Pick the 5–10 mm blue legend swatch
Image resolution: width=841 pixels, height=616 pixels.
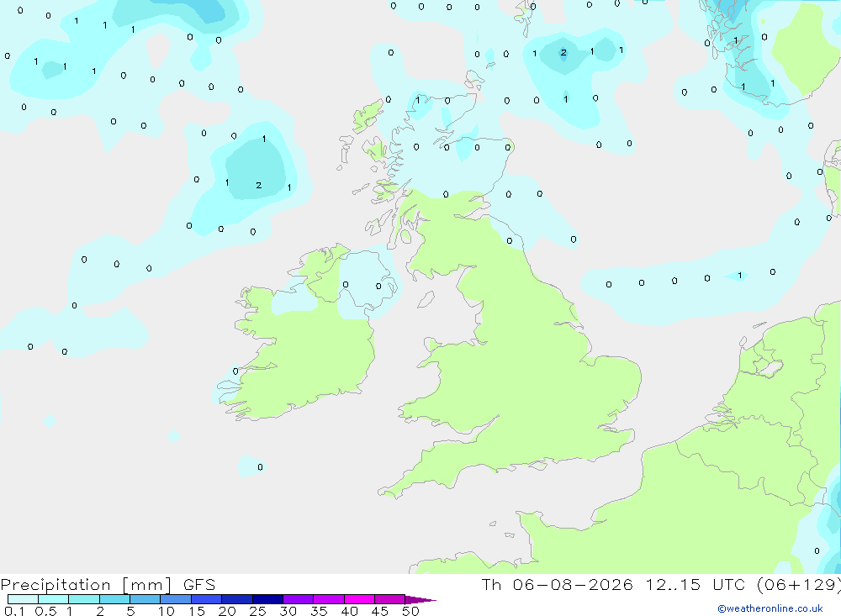[x=145, y=599]
